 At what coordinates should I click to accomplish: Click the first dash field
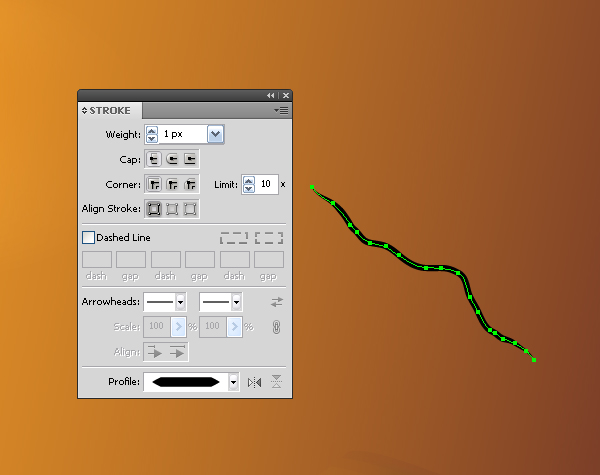[97, 260]
